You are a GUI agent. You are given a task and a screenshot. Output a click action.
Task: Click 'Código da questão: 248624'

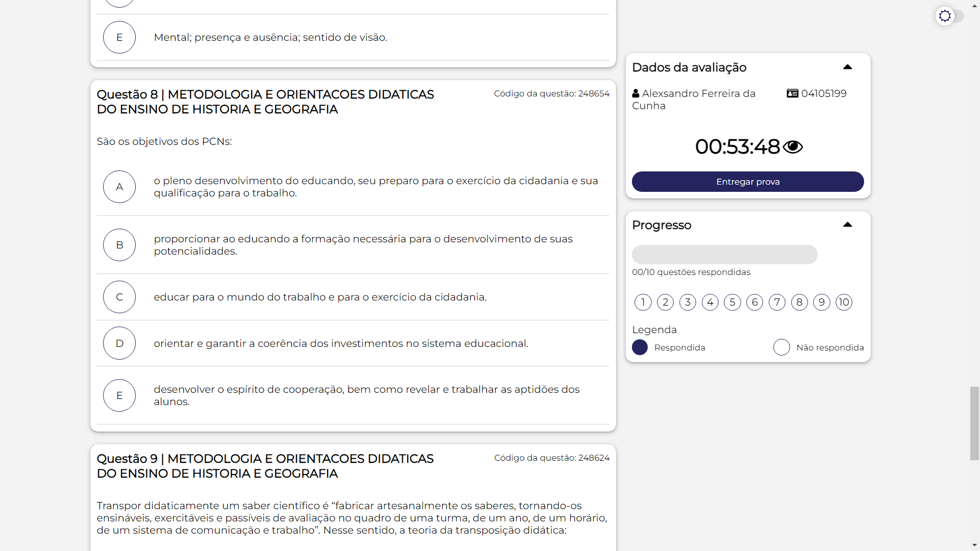click(x=551, y=458)
